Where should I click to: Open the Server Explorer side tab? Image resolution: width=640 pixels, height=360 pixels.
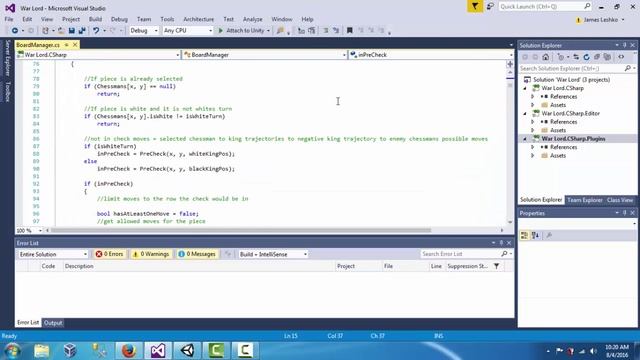tap(7, 58)
